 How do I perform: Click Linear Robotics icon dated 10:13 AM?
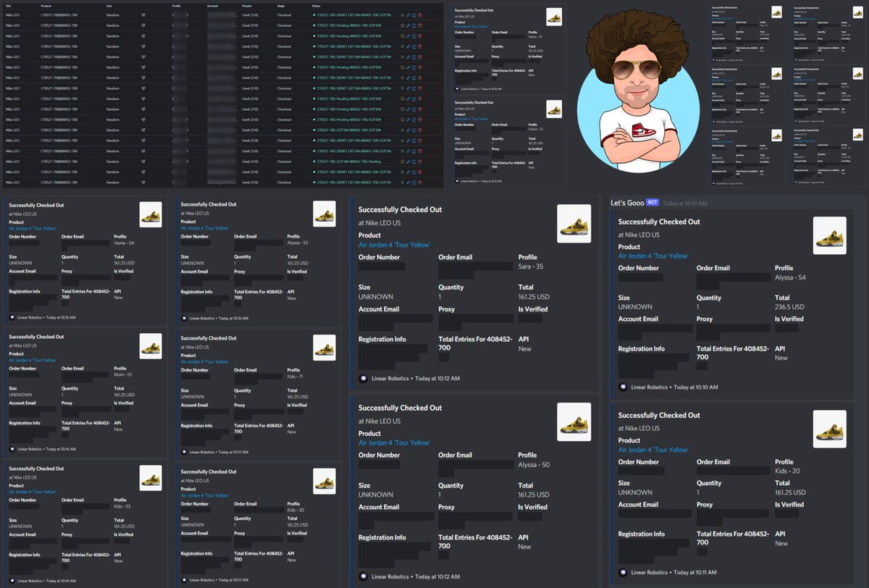pyautogui.click(x=12, y=317)
